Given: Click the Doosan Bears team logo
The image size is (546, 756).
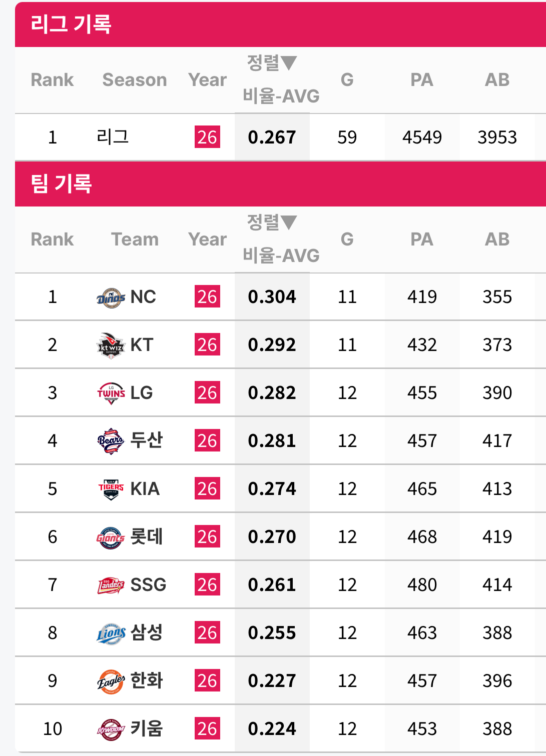Looking at the screenshot, I should 111,441.
